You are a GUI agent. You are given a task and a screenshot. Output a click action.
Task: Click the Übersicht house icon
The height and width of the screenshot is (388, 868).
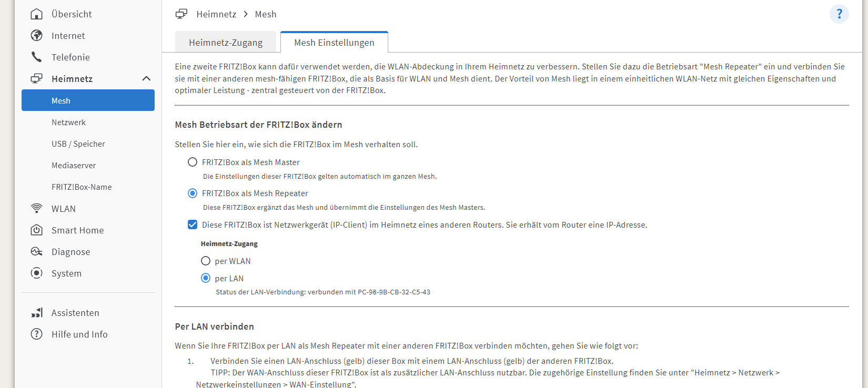36,14
